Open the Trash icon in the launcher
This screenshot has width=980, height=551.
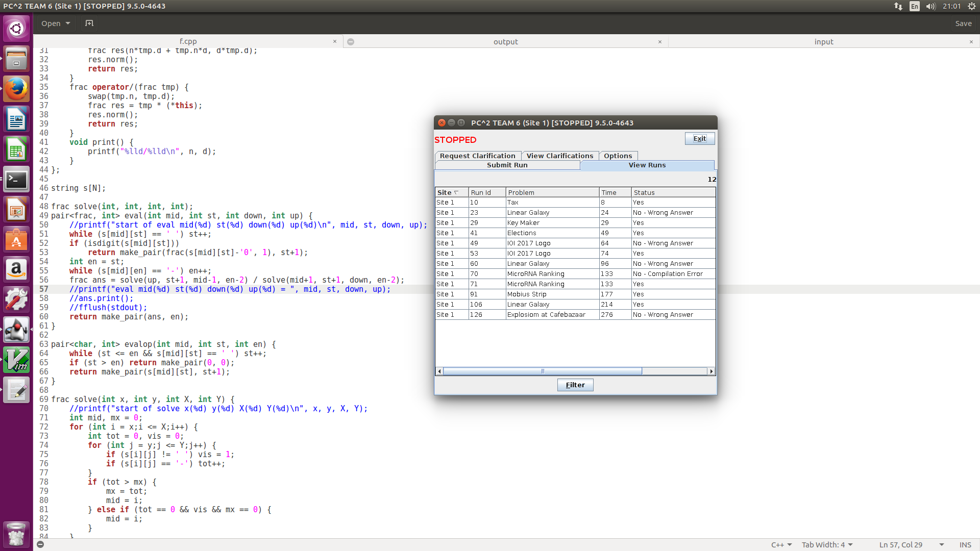[16, 534]
